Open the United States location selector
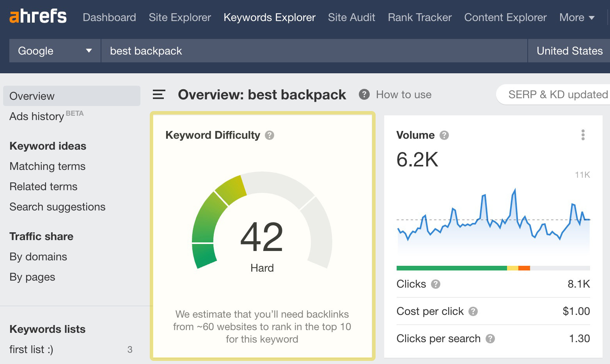 pyautogui.click(x=569, y=51)
